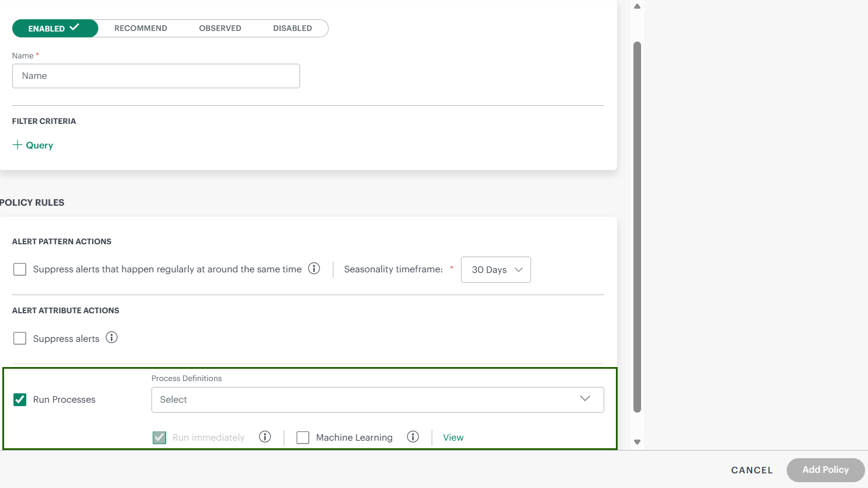
Task: Open the View link
Action: click(x=453, y=438)
